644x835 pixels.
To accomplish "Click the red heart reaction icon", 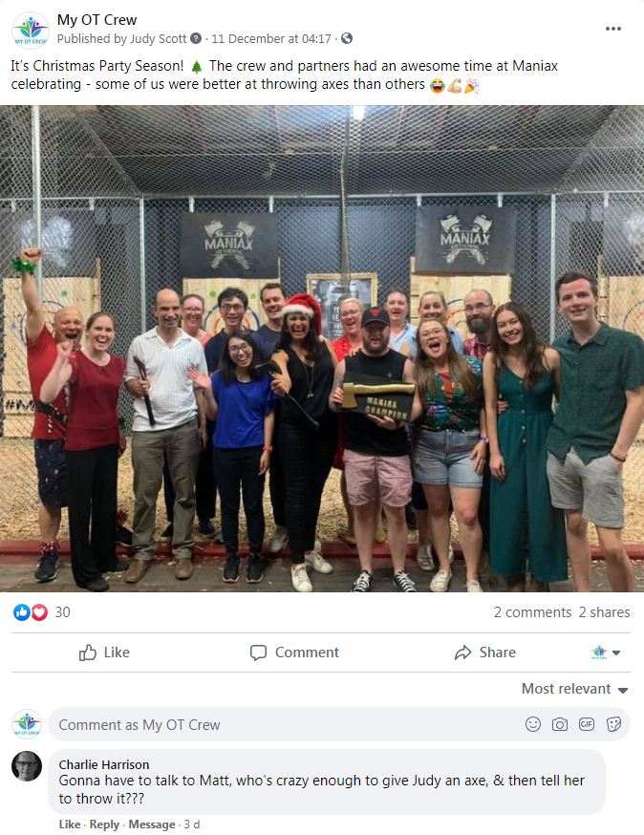I will click(39, 612).
